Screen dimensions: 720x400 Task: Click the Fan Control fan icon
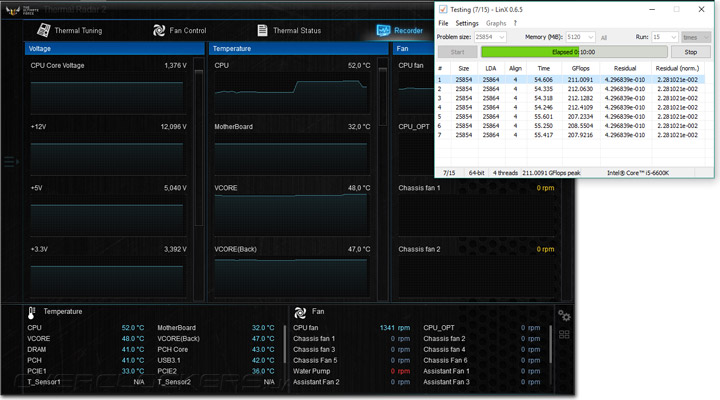[x=159, y=30]
